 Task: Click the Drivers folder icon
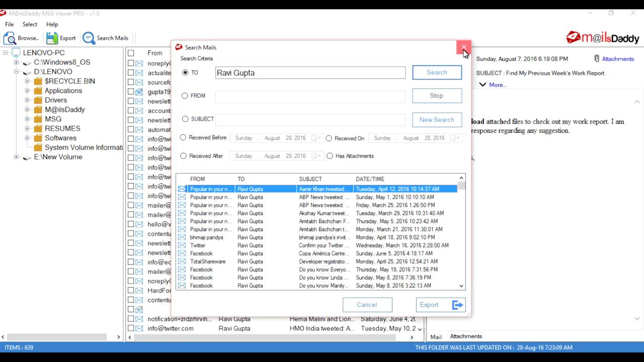pos(38,101)
